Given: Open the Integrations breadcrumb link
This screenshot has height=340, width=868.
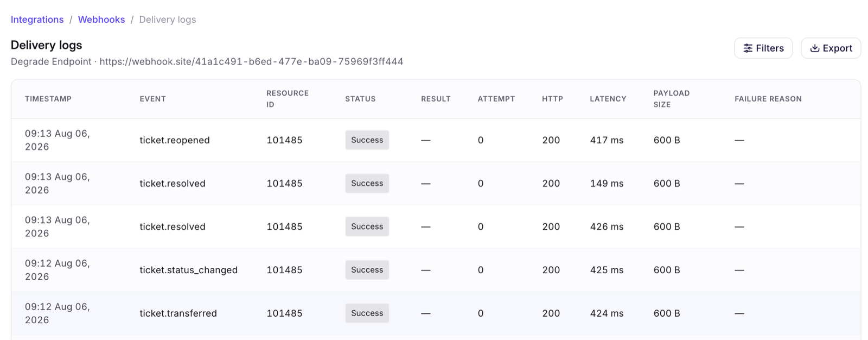Looking at the screenshot, I should point(37,20).
